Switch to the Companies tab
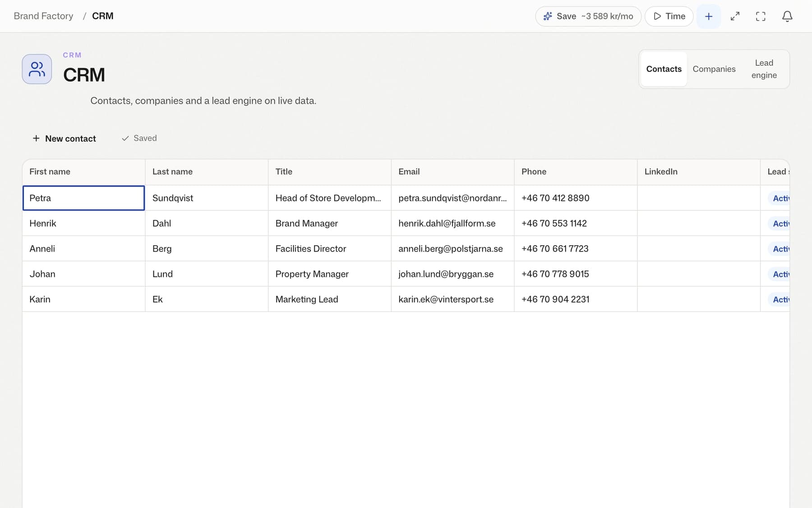Image resolution: width=812 pixels, height=508 pixels. pyautogui.click(x=714, y=69)
